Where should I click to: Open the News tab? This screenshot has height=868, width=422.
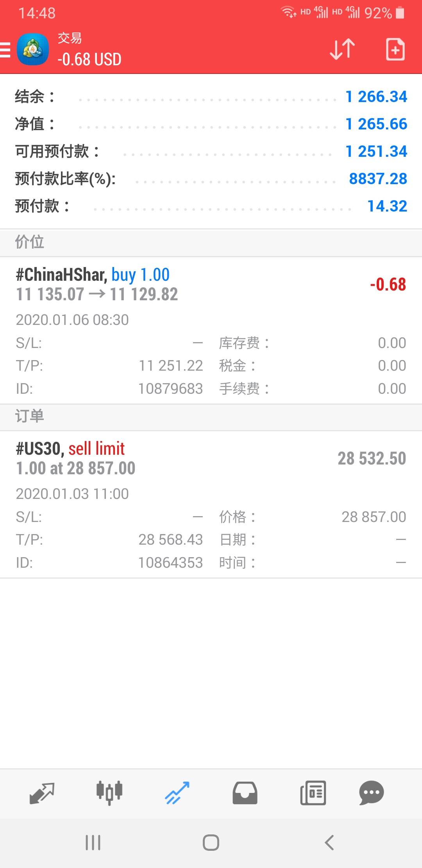pyautogui.click(x=313, y=793)
